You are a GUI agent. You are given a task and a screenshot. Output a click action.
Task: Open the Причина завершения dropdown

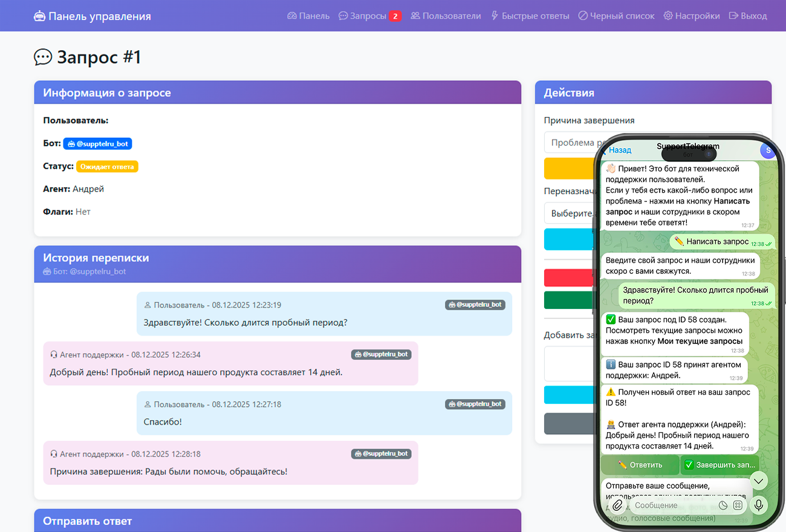tap(568, 143)
